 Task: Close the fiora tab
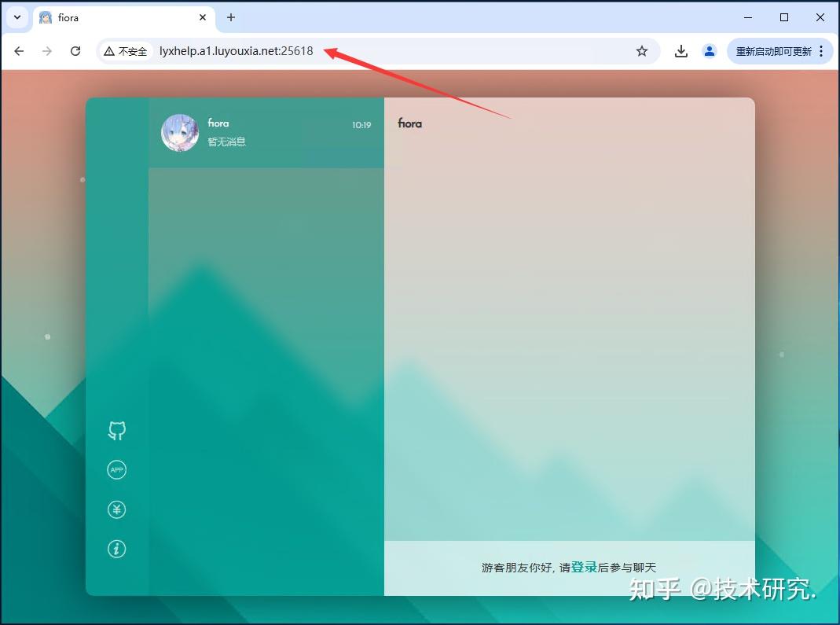203,17
